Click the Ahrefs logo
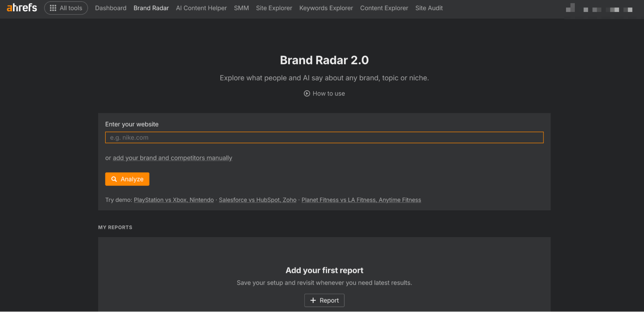644x312 pixels. point(22,8)
